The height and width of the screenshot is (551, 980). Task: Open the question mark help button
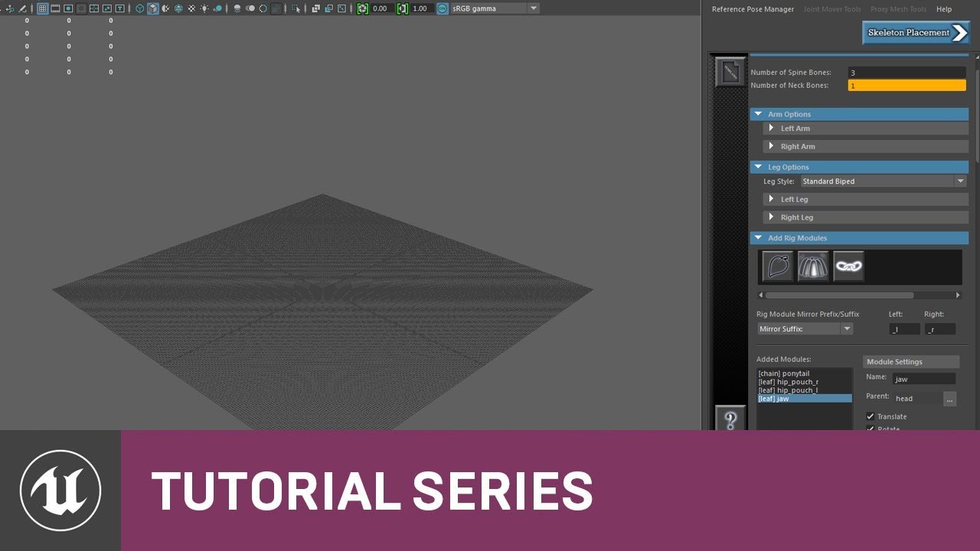[x=730, y=419]
